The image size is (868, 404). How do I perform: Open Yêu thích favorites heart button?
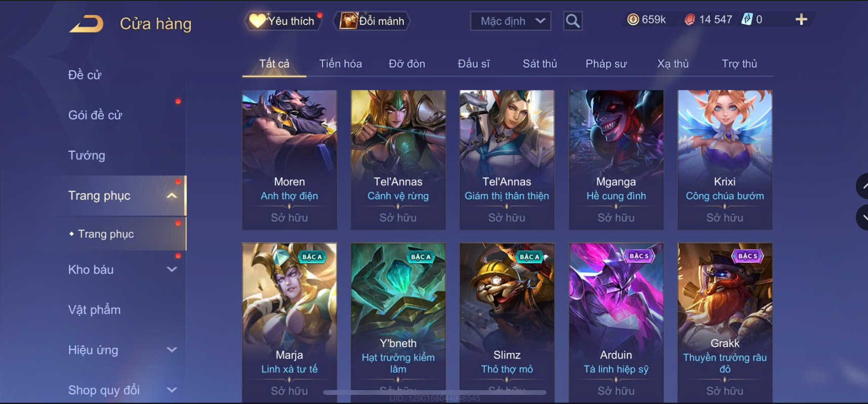[x=283, y=21]
